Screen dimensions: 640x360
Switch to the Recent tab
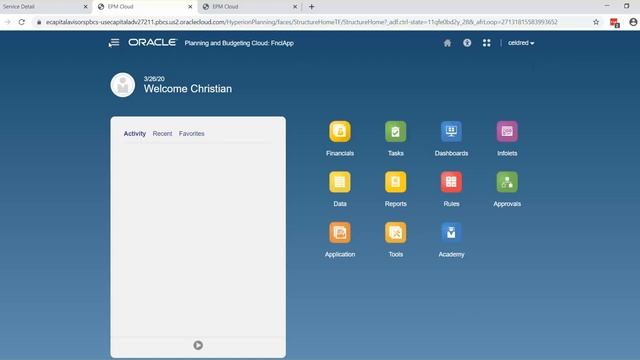[162, 133]
